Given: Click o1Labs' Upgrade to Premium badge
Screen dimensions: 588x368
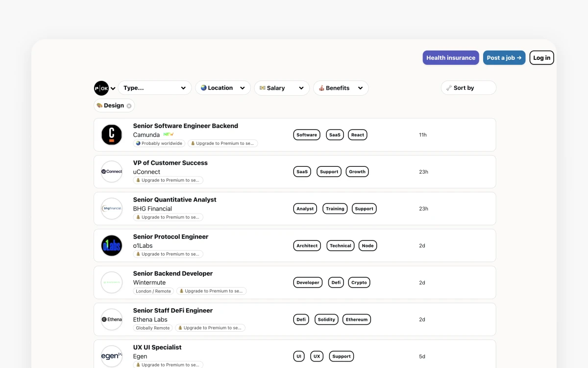Looking at the screenshot, I should click(x=168, y=254).
